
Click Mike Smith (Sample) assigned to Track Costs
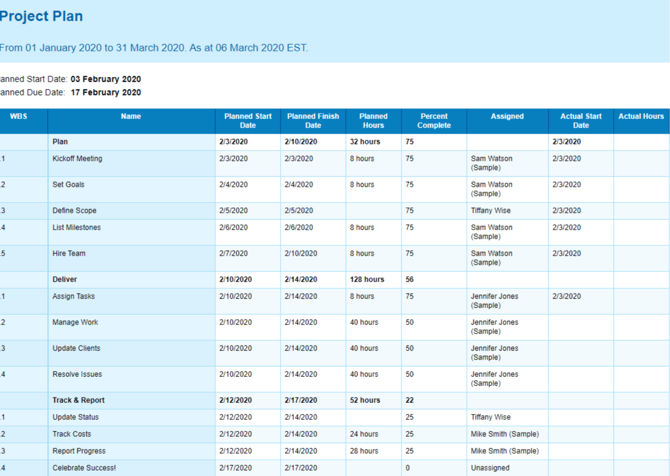pyautogui.click(x=505, y=434)
